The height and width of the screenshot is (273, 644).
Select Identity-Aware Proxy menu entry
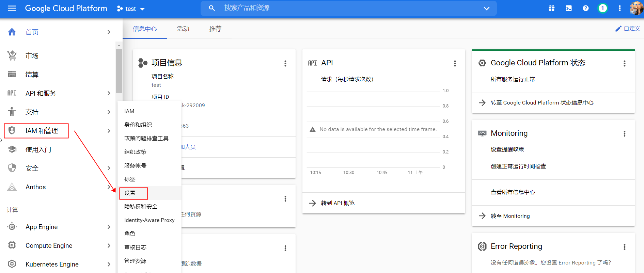(x=150, y=220)
